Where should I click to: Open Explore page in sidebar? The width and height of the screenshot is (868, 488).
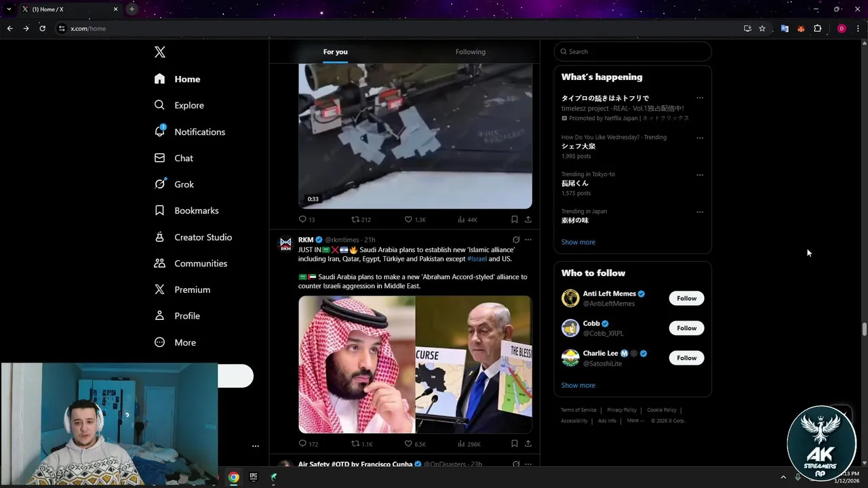click(x=179, y=105)
